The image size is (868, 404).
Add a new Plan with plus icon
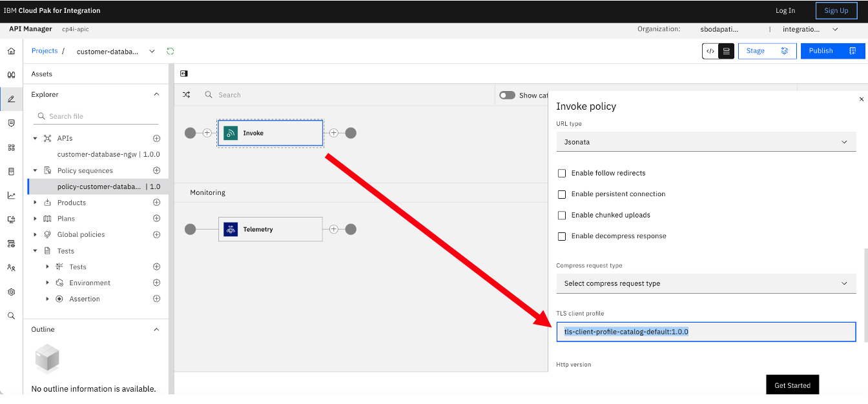156,219
